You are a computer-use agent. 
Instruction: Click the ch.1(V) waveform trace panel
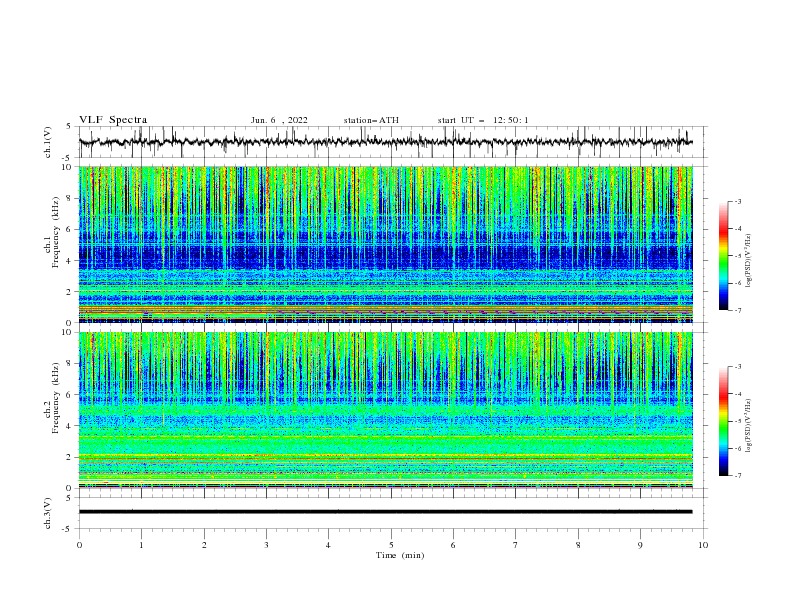[393, 142]
